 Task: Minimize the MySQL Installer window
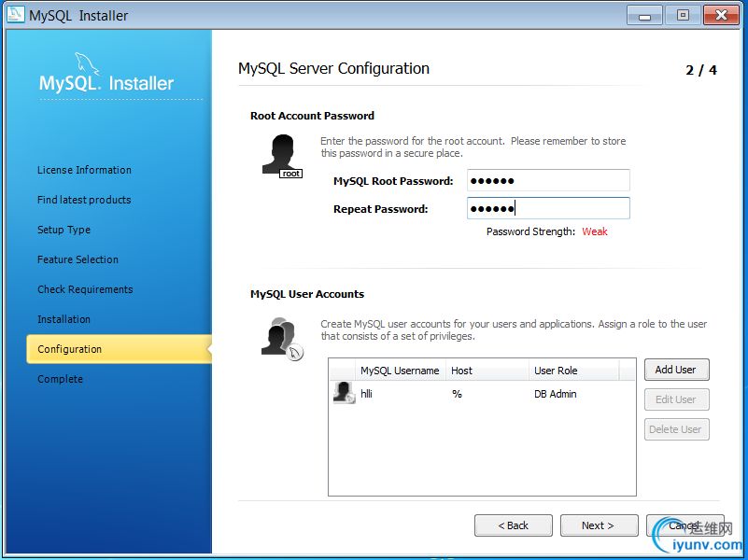644,15
